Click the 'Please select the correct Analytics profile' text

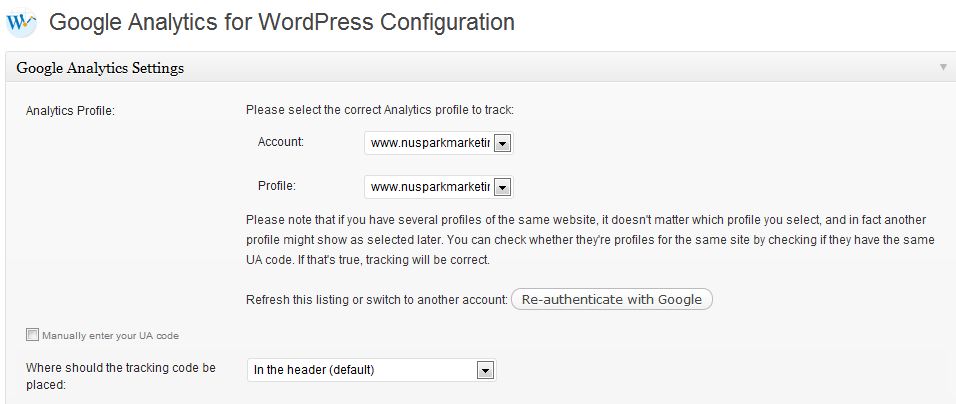[x=380, y=110]
